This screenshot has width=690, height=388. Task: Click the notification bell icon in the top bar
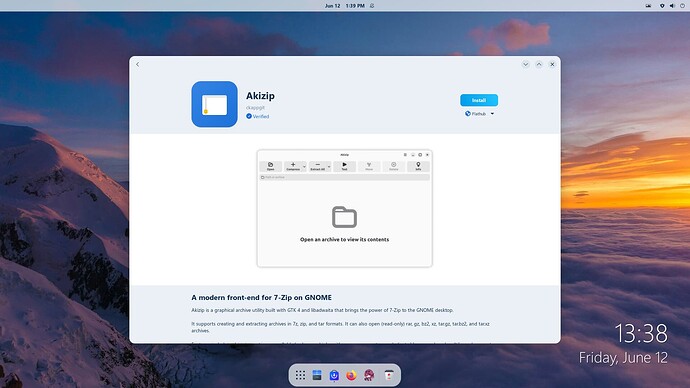[372, 6]
